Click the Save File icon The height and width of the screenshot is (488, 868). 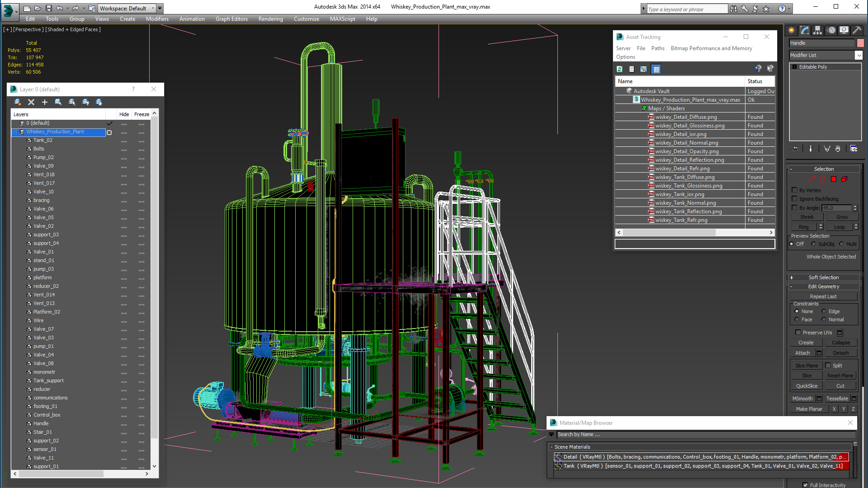[49, 8]
